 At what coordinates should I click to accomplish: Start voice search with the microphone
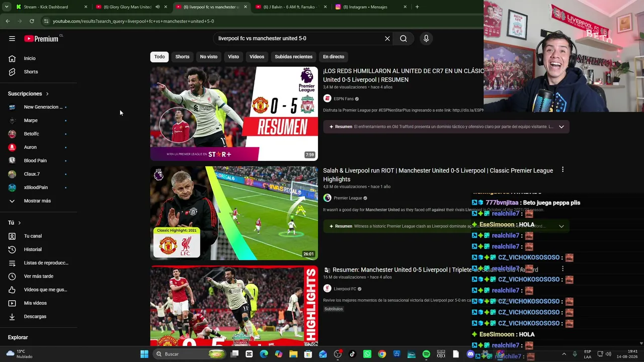426,38
